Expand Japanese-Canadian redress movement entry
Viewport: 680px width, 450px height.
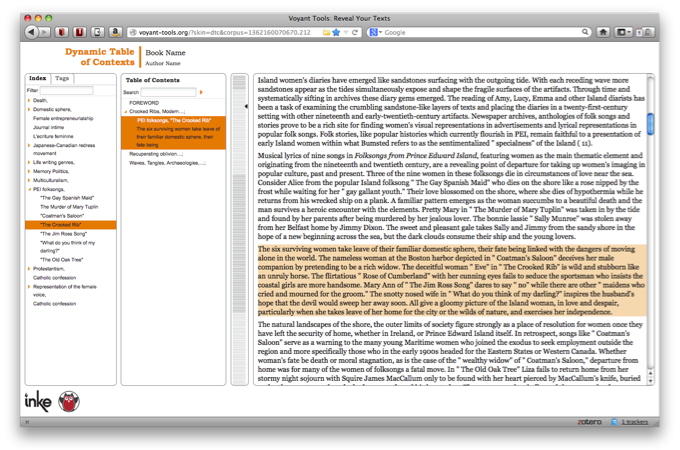pyautogui.click(x=29, y=145)
